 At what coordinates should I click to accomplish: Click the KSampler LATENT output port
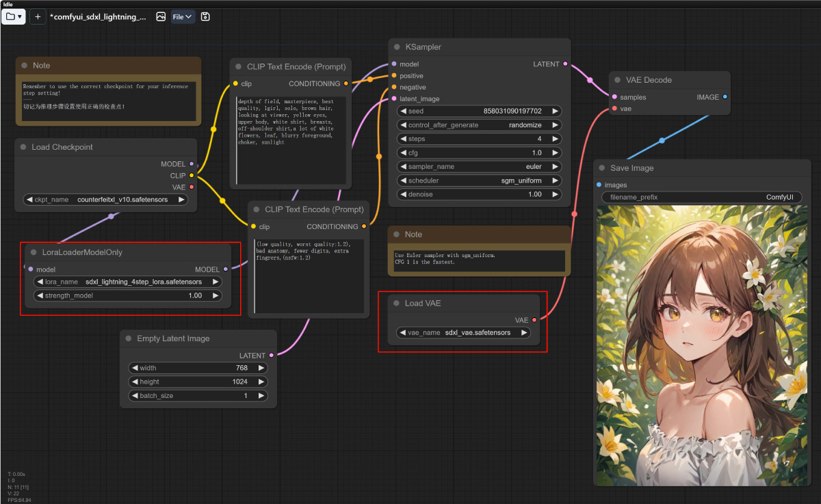(565, 64)
